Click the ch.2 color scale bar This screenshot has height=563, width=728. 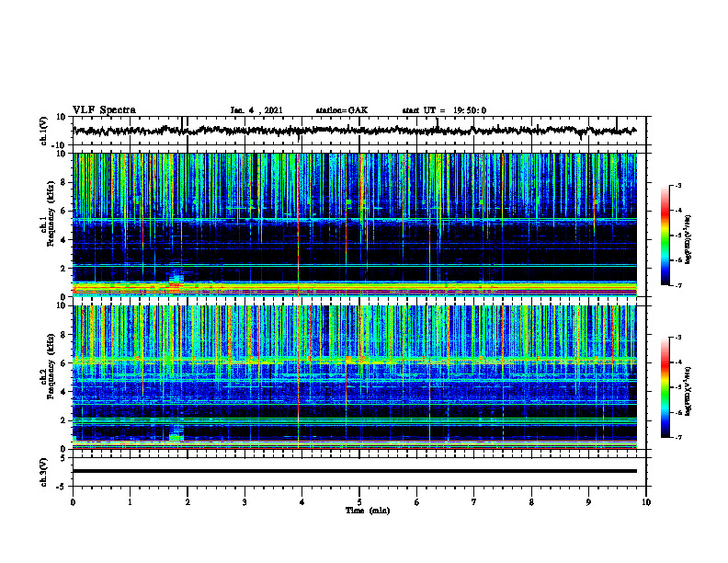tap(665, 387)
